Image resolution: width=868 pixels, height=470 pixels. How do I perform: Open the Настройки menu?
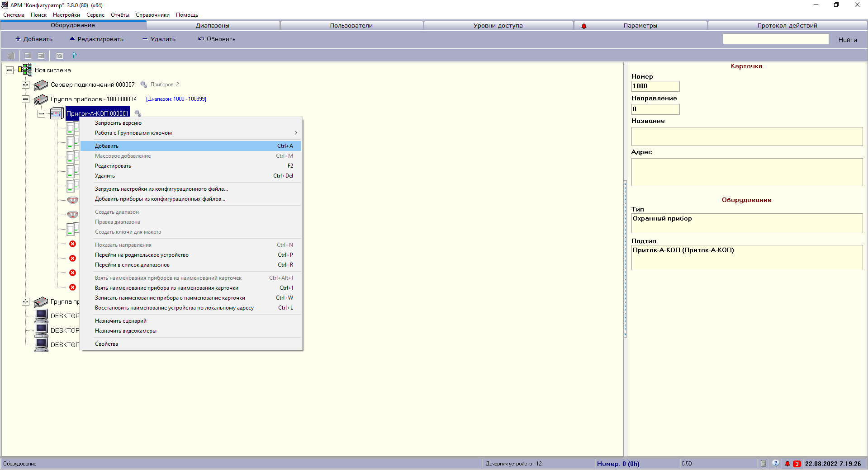click(66, 15)
